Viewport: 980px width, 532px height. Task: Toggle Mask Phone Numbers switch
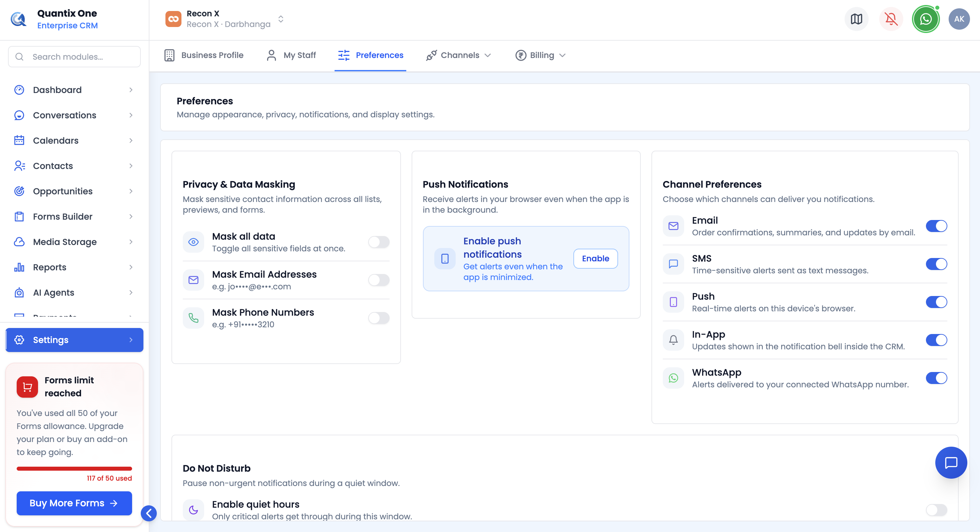[x=379, y=318]
